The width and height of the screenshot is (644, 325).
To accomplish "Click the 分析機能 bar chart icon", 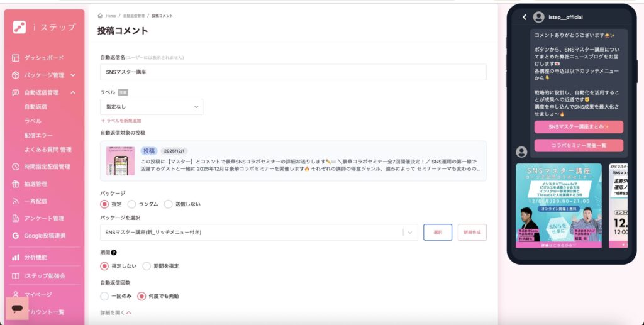I will click(x=16, y=257).
